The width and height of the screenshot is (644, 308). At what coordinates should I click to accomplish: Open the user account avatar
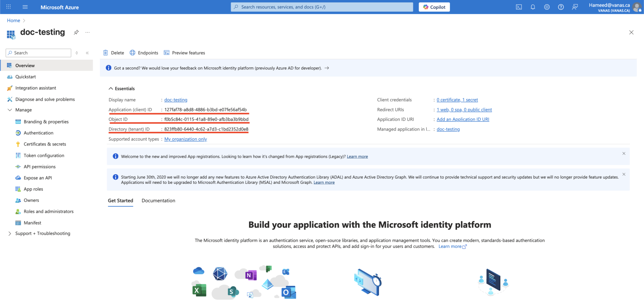coord(637,7)
